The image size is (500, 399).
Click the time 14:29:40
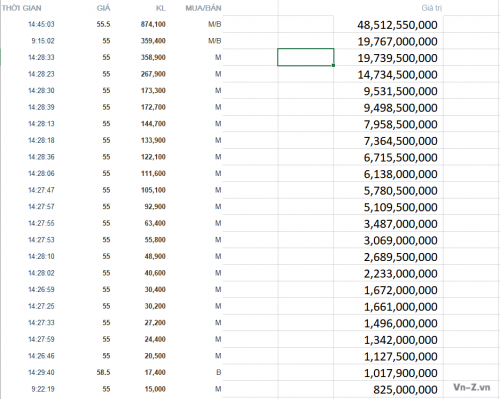pyautogui.click(x=41, y=372)
